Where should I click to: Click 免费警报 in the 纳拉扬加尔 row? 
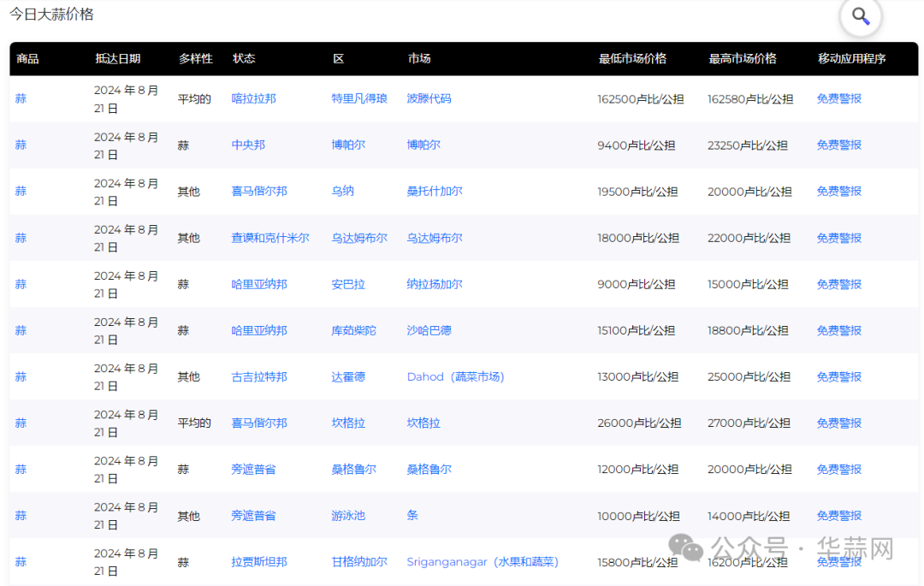(839, 285)
